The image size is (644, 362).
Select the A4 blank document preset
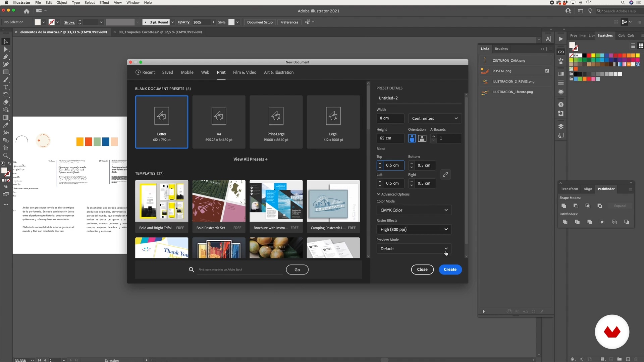219,122
